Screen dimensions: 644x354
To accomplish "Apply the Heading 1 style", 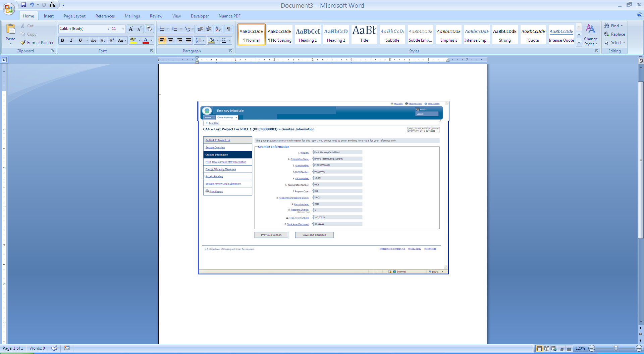I will tap(308, 35).
